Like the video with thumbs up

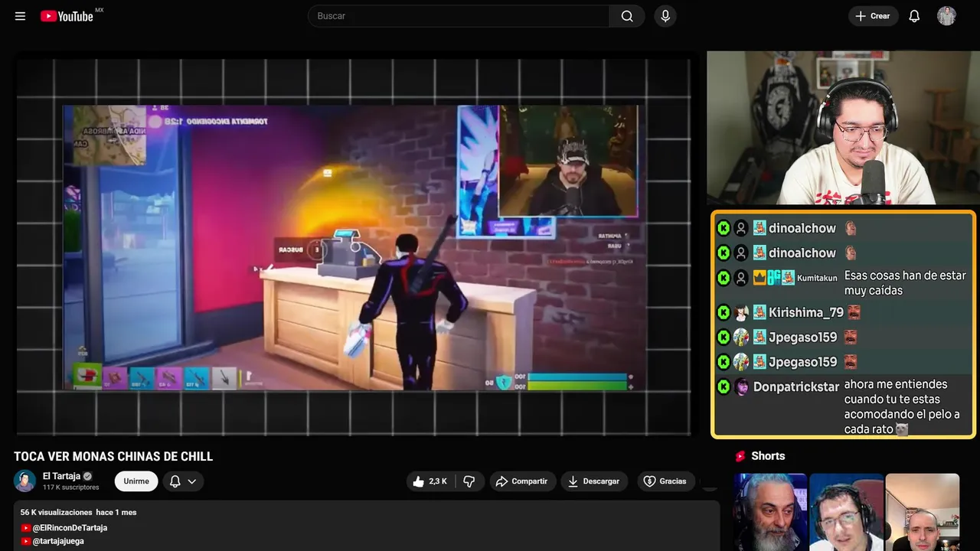(x=430, y=481)
